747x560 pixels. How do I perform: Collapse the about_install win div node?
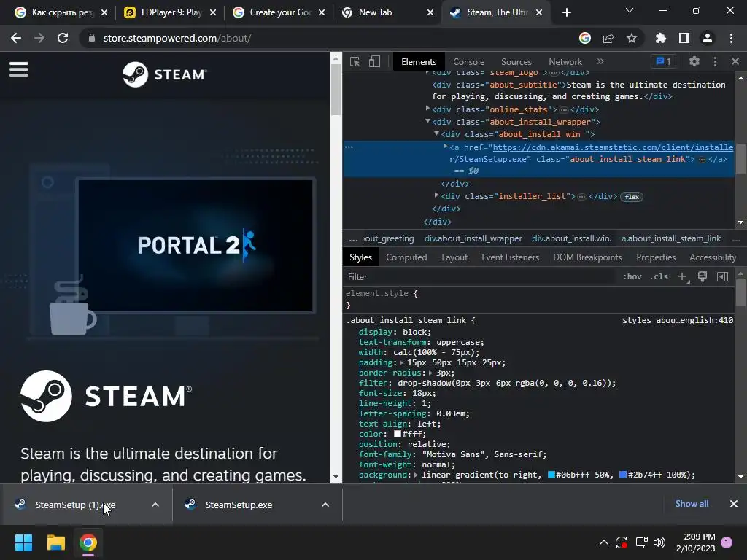pos(436,134)
